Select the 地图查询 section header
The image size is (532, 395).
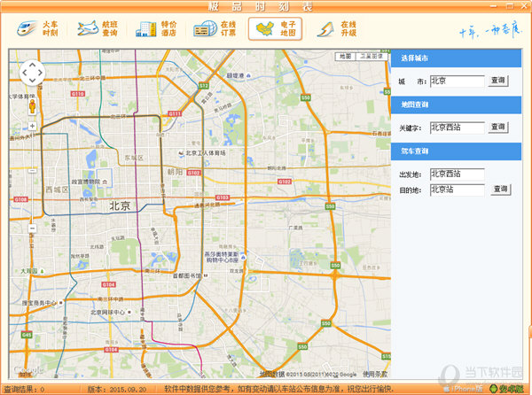(456, 105)
